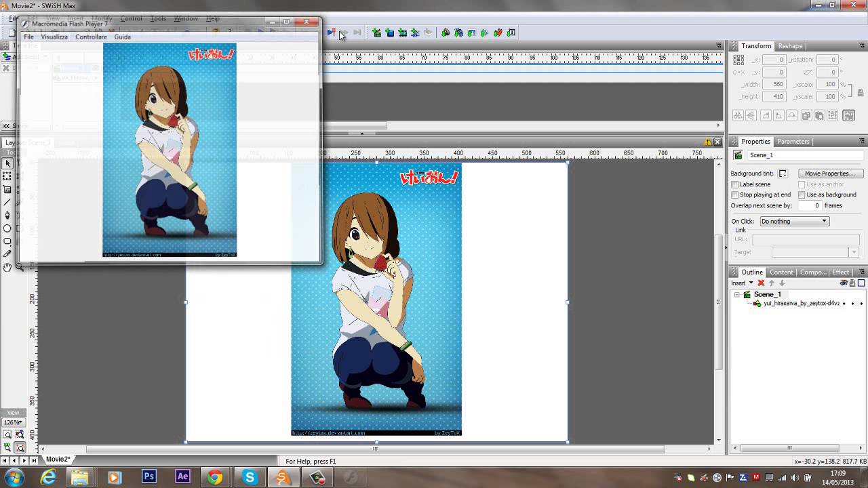This screenshot has height=488, width=868.
Task: Click the Flip Horizontal icon in Transform panel
Action: click(738, 116)
